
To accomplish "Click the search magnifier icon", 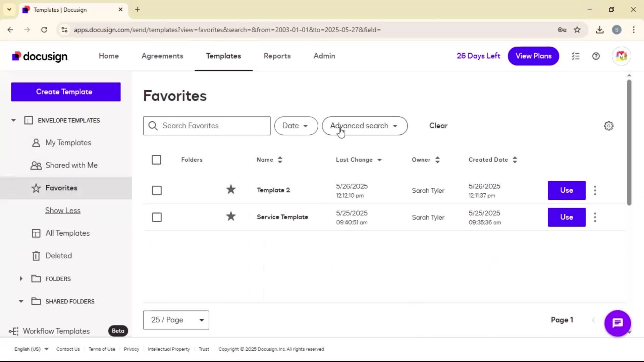I will point(153,126).
